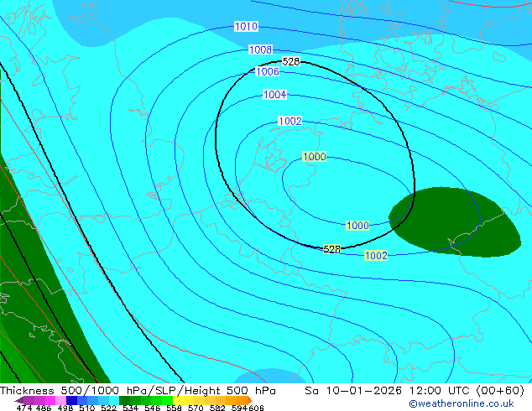The image size is (532, 411).
Task: Open the weatheronline.co.uk copyright link
Action: 462,403
